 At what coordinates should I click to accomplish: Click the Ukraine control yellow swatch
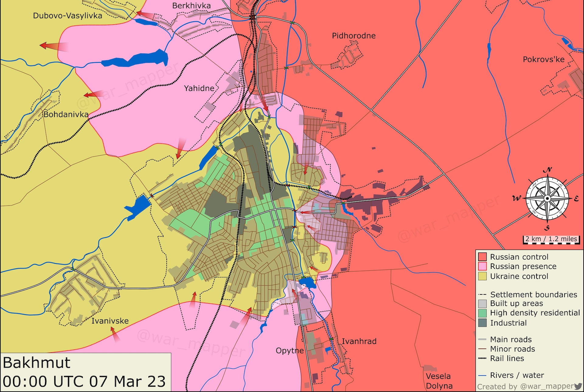tap(482, 276)
